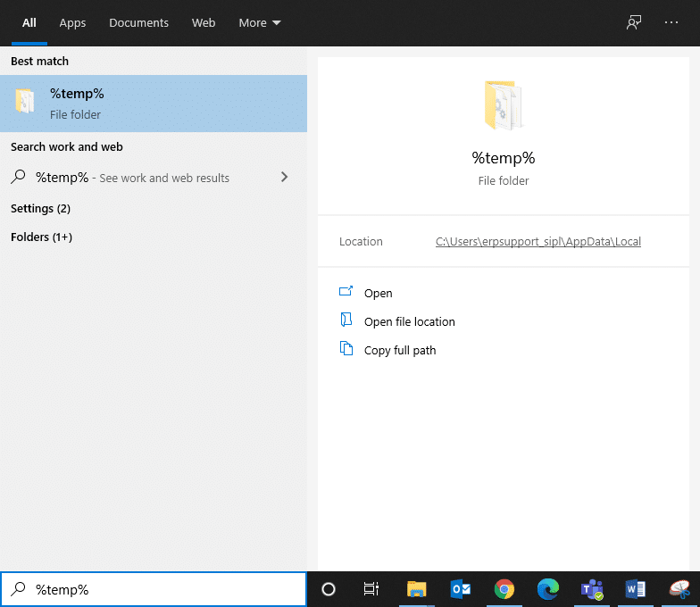Expand the Settings (2) results group

[x=40, y=209]
